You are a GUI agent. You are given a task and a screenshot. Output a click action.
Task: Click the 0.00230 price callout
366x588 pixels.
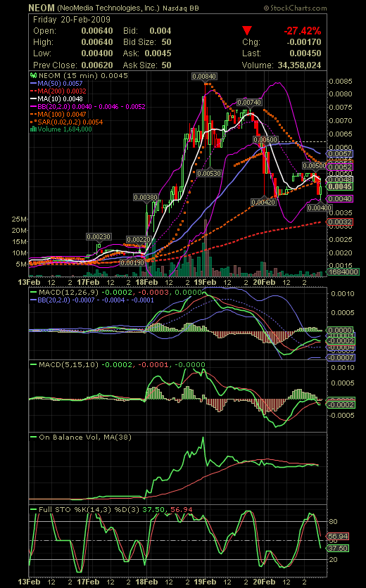coord(99,237)
